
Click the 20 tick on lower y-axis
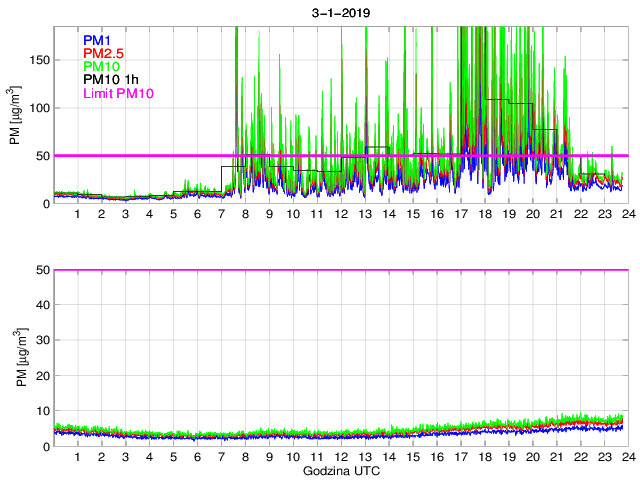click(x=41, y=376)
